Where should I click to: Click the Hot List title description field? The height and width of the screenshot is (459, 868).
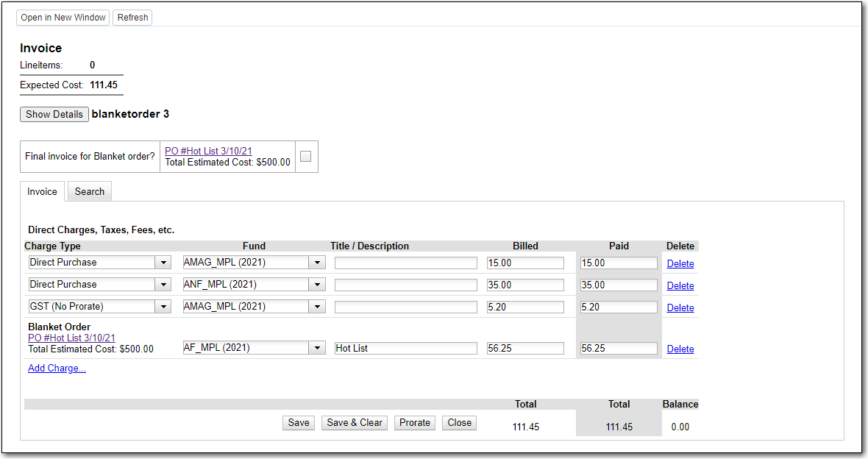pyautogui.click(x=405, y=349)
